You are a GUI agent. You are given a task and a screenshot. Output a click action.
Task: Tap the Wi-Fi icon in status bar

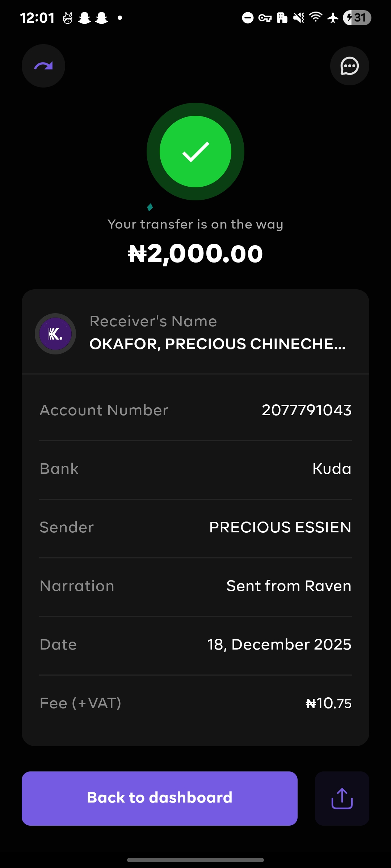tap(316, 17)
